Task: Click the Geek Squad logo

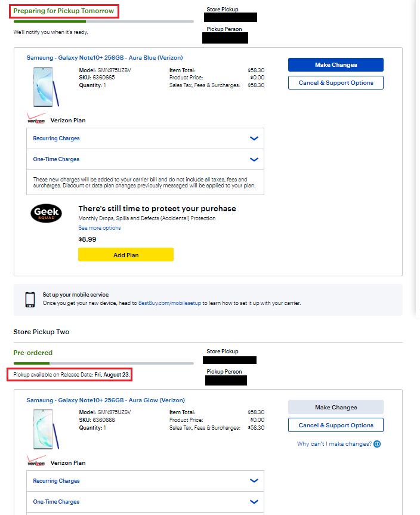Action: coord(47,214)
